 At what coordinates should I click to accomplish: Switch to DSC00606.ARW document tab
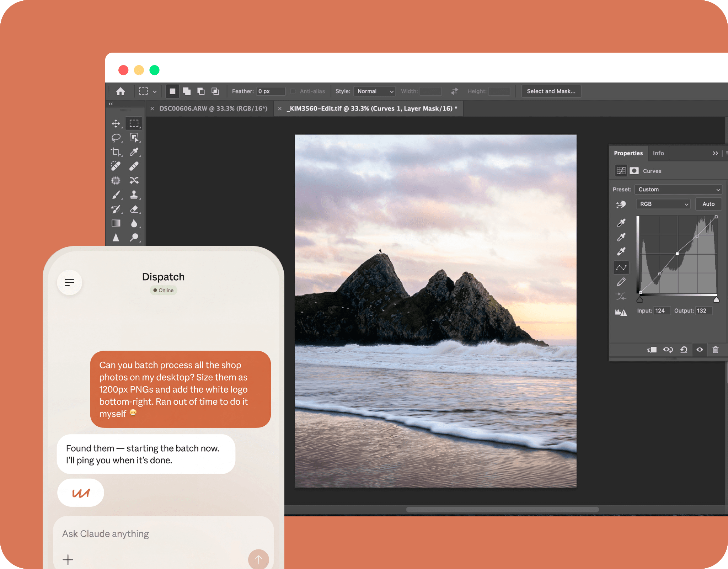coord(213,108)
